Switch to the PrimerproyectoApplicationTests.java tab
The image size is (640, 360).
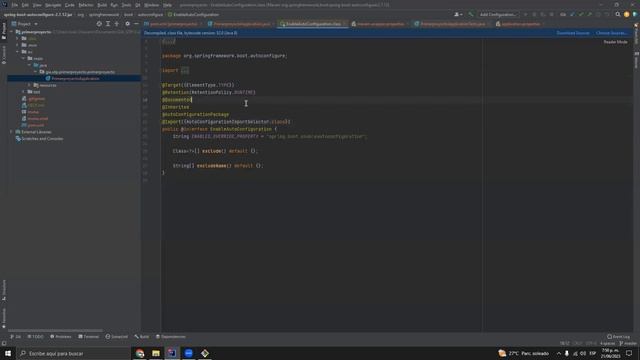point(452,24)
